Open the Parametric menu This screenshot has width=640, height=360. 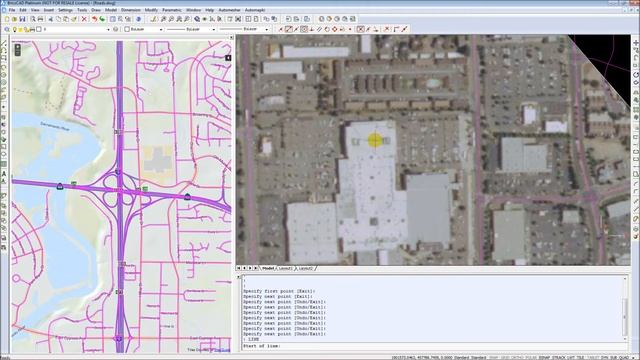tap(171, 10)
